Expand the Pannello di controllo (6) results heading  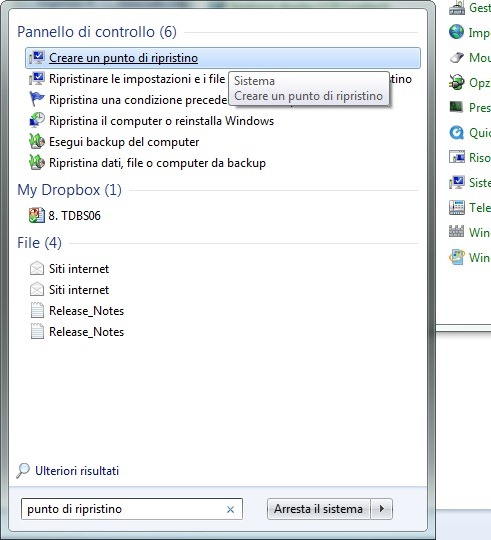(97, 32)
